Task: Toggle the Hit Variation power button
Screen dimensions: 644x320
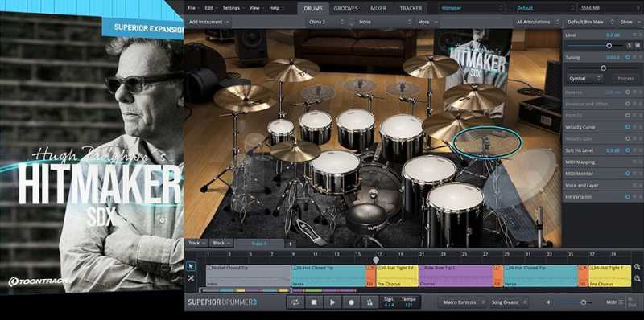Action: (x=628, y=197)
